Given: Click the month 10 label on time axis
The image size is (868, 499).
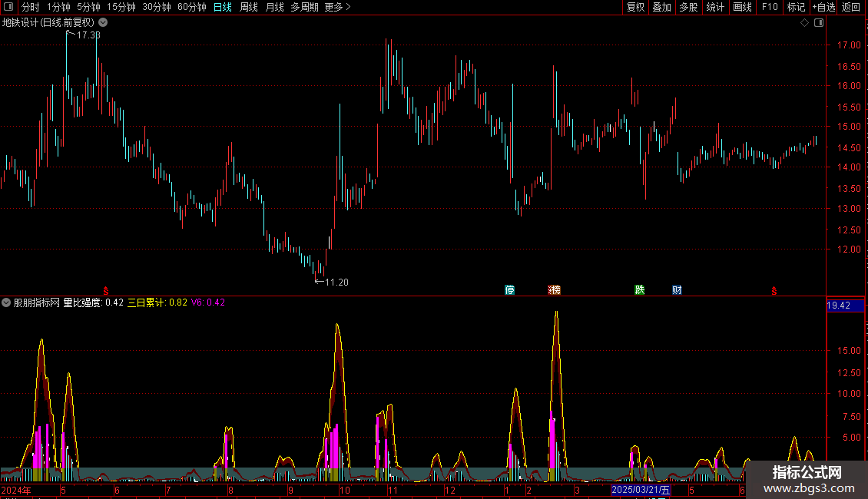Looking at the screenshot, I should (345, 490).
